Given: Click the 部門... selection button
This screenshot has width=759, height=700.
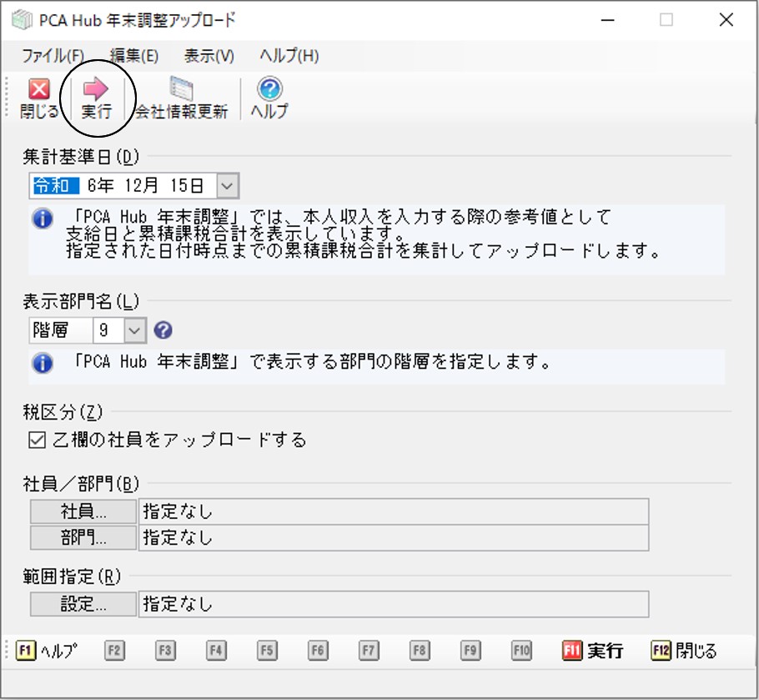Looking at the screenshot, I should click(83, 537).
